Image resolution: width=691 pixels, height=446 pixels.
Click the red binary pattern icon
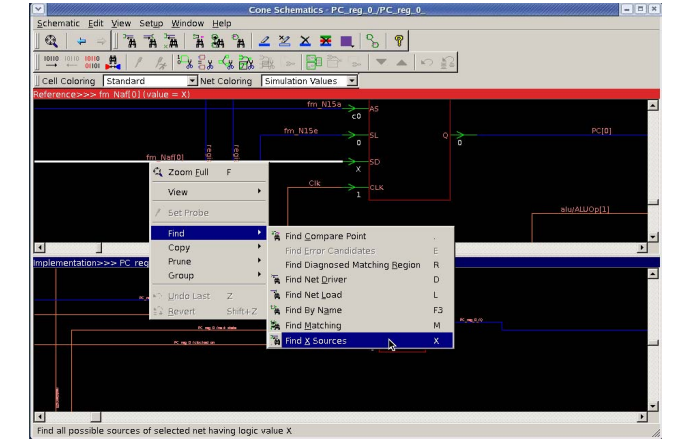[92, 62]
